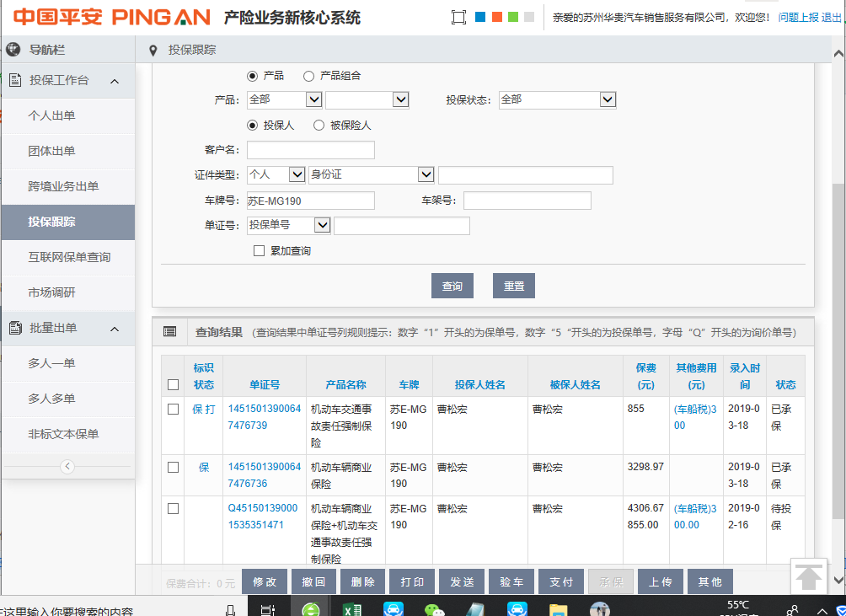846x616 pixels.
Task: Click the 问题上报 link in header
Action: coord(798,18)
